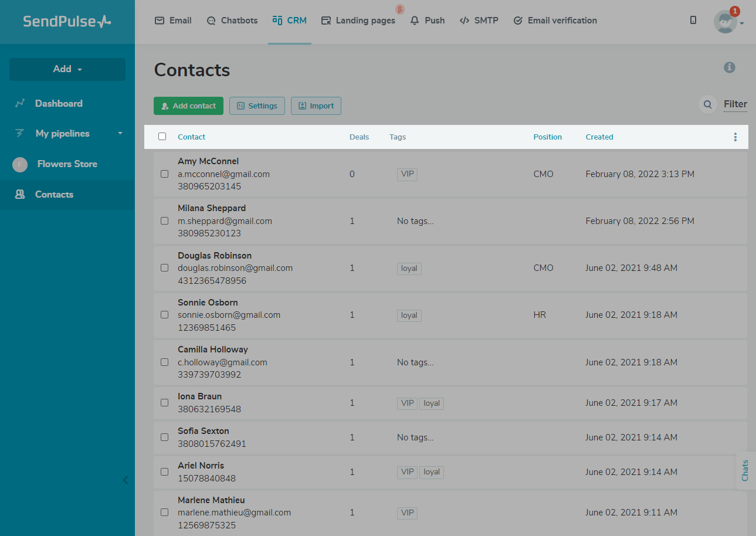
Task: Open the three-dot column options menu
Action: pyautogui.click(x=735, y=137)
